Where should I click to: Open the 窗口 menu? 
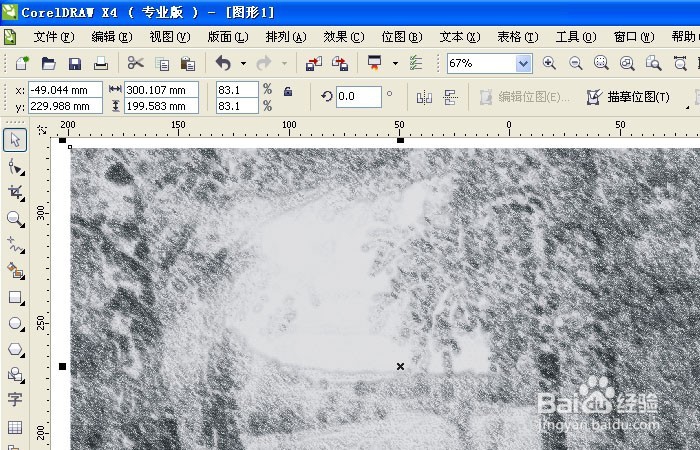634,37
